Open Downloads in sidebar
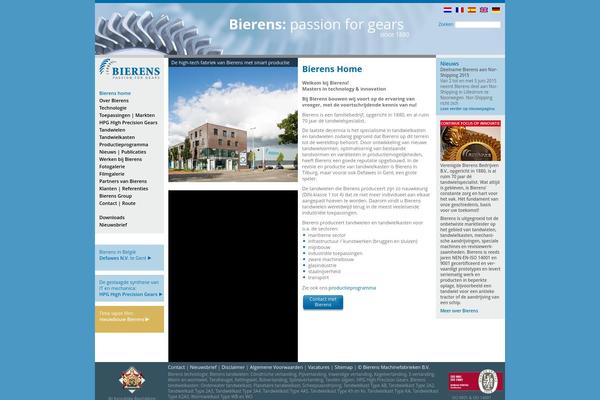Image resolution: width=600 pixels, height=400 pixels. 112,217
